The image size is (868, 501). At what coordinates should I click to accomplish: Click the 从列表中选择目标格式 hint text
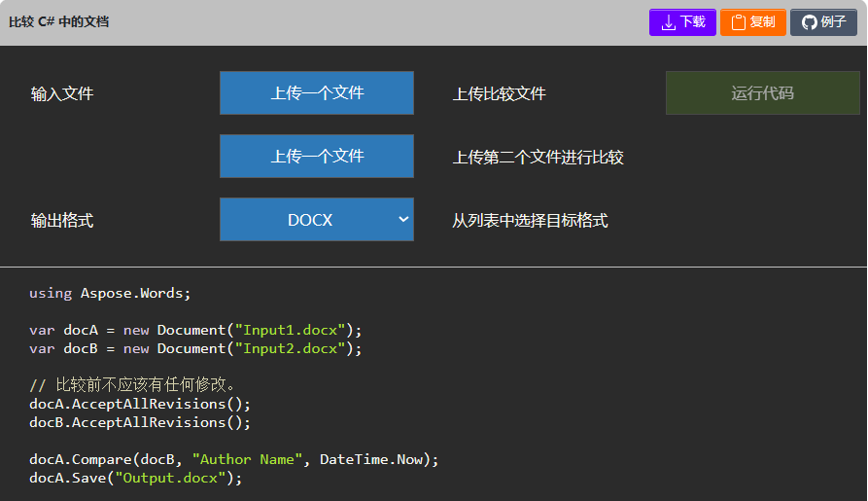coord(531,221)
